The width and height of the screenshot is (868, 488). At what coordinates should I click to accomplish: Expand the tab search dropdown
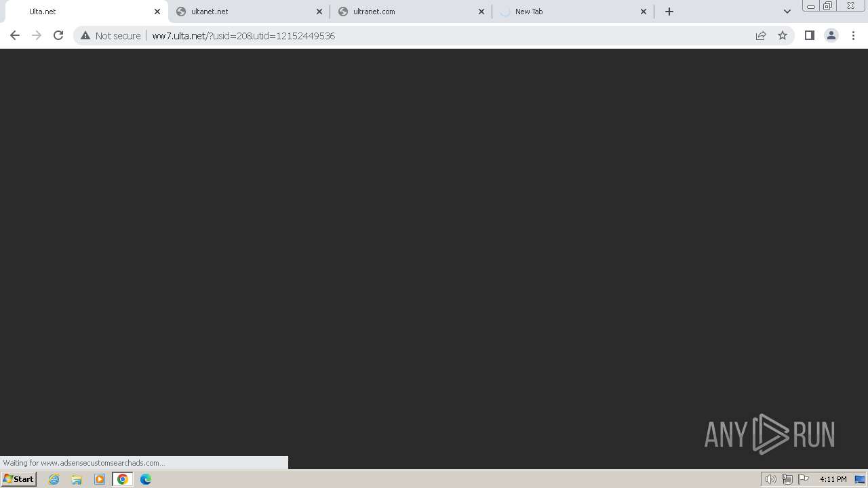click(787, 12)
